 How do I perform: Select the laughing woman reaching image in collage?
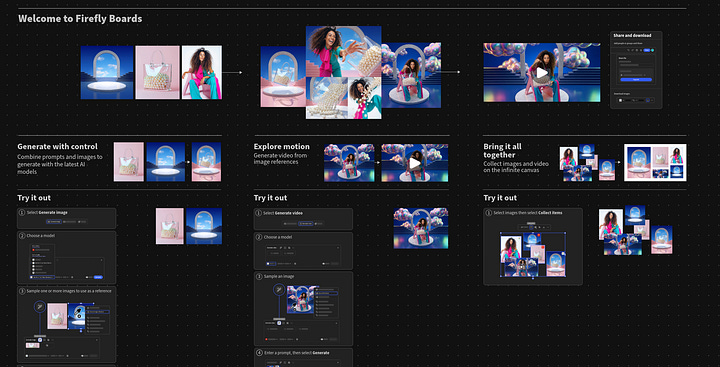[x=343, y=51]
